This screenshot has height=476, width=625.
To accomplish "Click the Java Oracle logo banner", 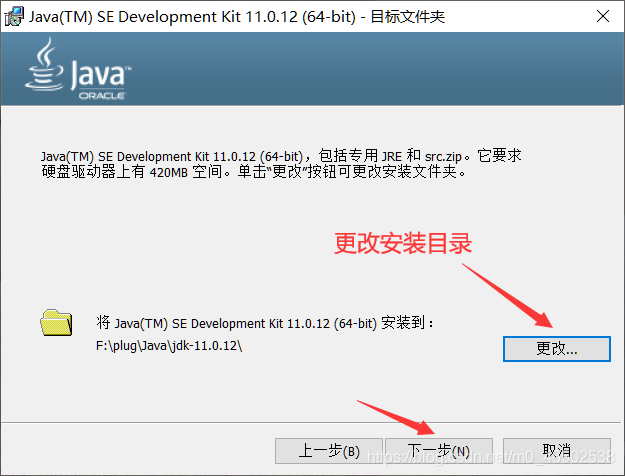I will (78, 69).
